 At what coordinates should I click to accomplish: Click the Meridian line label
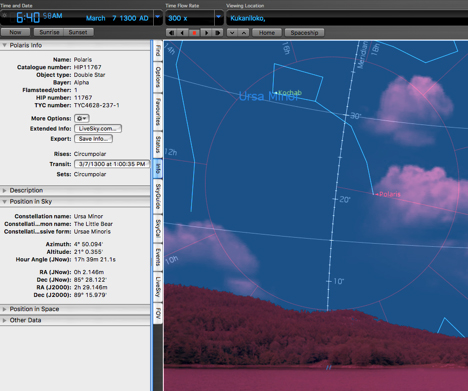(x=363, y=55)
